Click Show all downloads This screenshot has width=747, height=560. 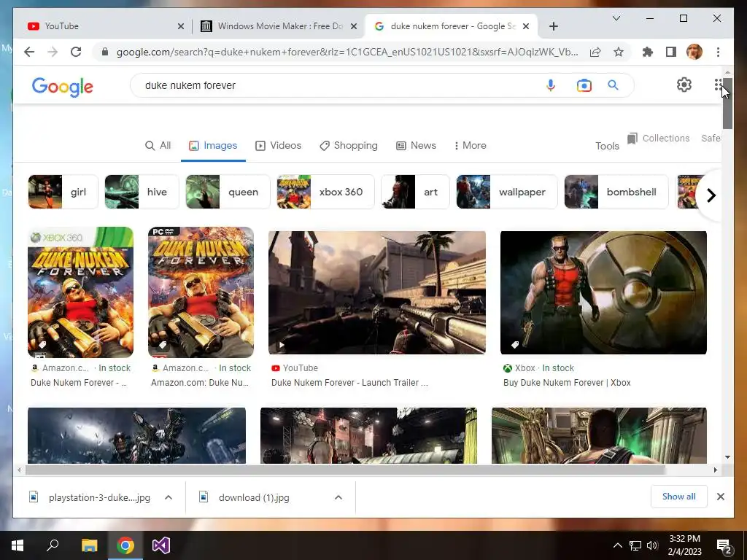679,496
